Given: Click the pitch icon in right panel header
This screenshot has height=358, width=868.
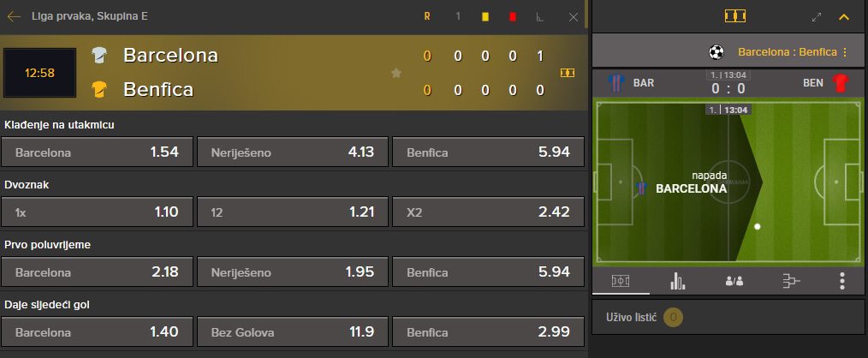Looking at the screenshot, I should click(735, 16).
